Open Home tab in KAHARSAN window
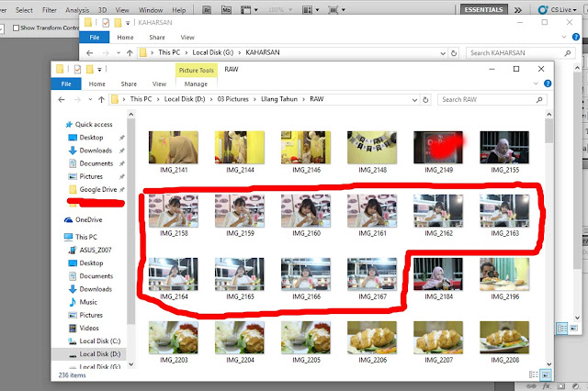 125,38
